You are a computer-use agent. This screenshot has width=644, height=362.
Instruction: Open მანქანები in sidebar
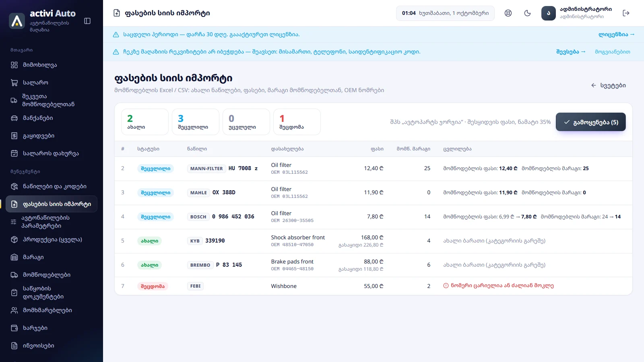tap(52, 118)
